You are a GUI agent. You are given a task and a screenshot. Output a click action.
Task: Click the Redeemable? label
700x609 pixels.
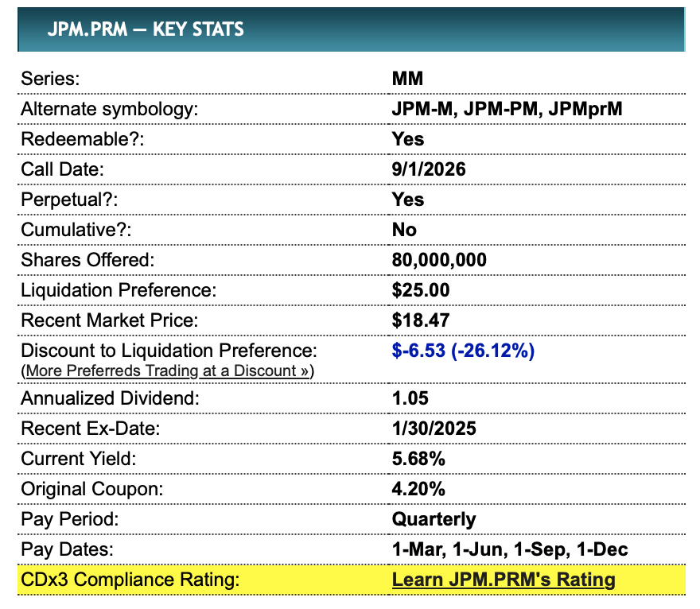83,139
